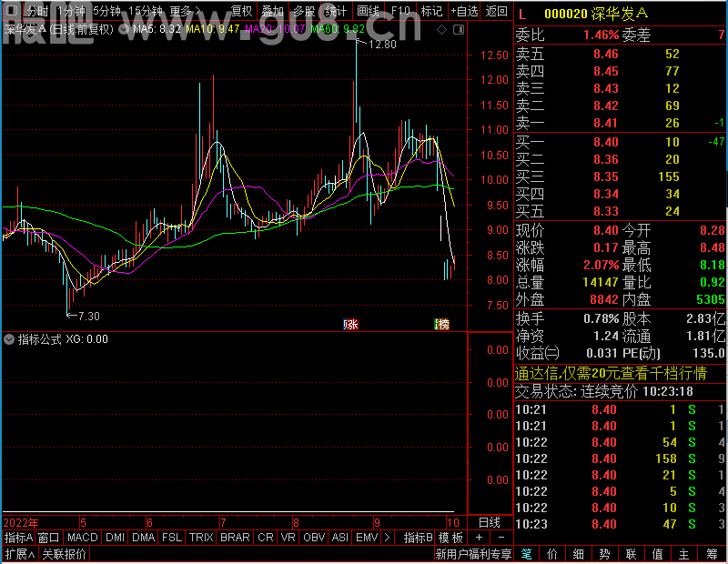Image resolution: width=728 pixels, height=564 pixels.
Task: Click the 买五 price 8.33
Action: pos(606,211)
